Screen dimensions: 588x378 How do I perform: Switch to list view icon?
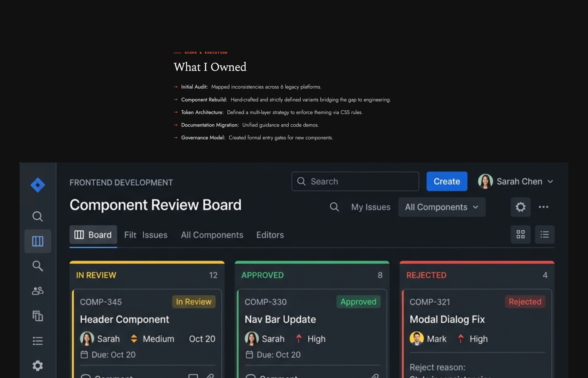[x=545, y=234]
